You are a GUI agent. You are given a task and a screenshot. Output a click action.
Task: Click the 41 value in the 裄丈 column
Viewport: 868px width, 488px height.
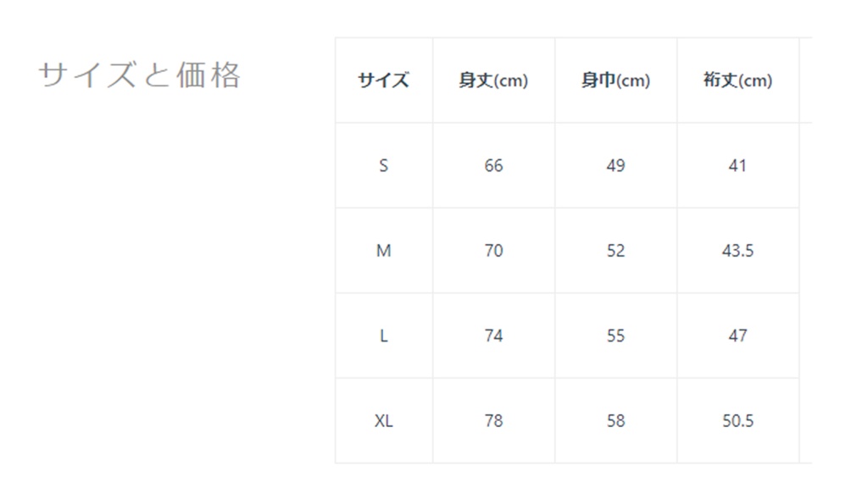(x=737, y=166)
